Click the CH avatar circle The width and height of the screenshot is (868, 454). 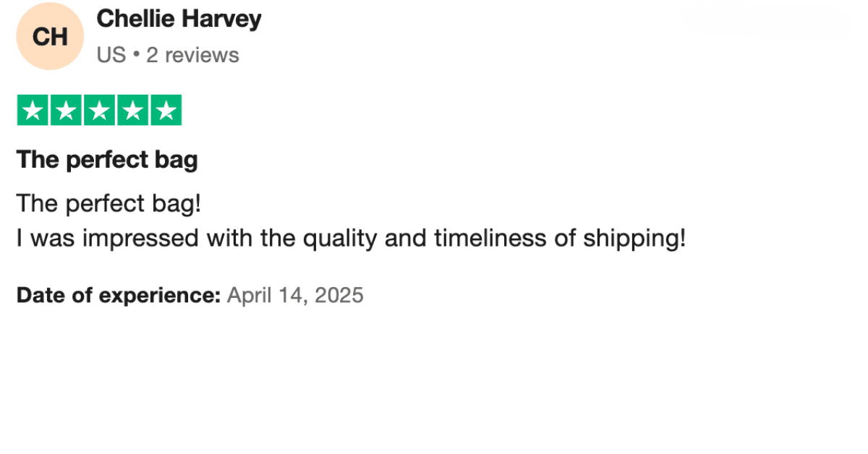click(50, 36)
